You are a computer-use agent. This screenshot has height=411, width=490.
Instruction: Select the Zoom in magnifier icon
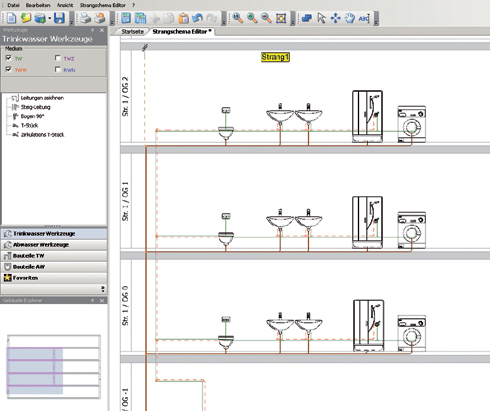252,18
